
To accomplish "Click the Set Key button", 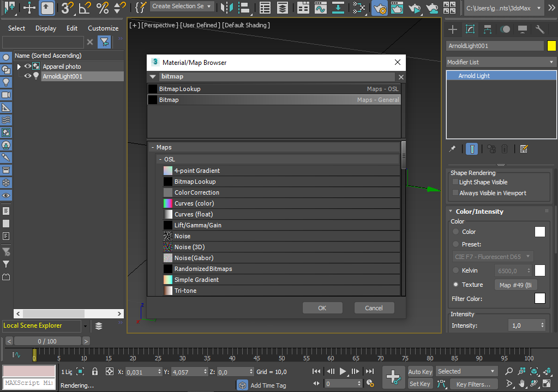I will [420, 384].
